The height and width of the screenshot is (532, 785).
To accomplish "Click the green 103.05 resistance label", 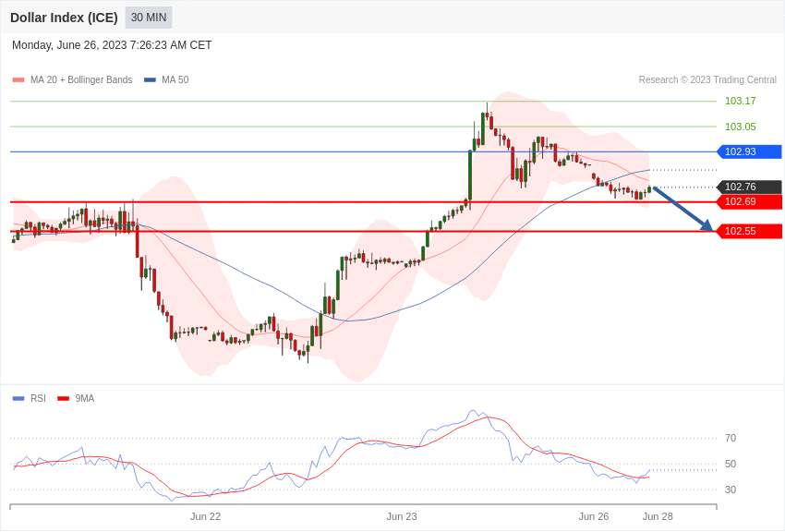I will coord(741,127).
